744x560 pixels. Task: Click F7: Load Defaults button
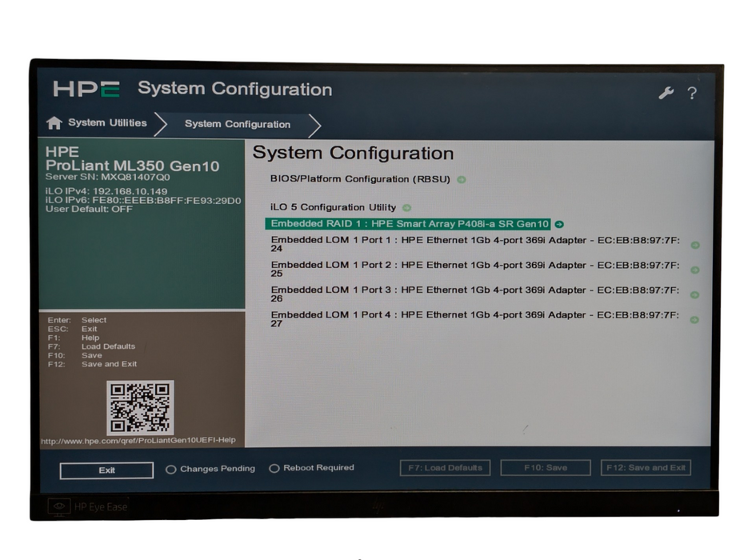[445, 468]
